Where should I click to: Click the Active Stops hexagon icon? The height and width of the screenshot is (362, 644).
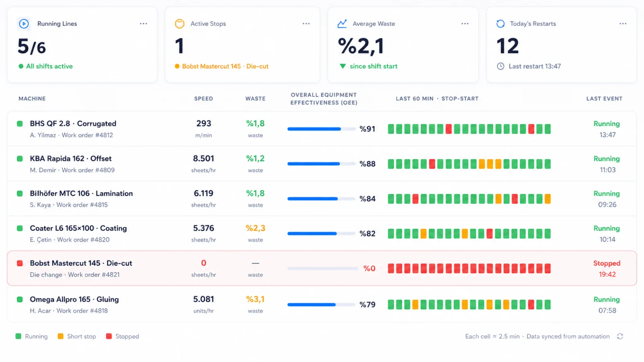pyautogui.click(x=180, y=24)
